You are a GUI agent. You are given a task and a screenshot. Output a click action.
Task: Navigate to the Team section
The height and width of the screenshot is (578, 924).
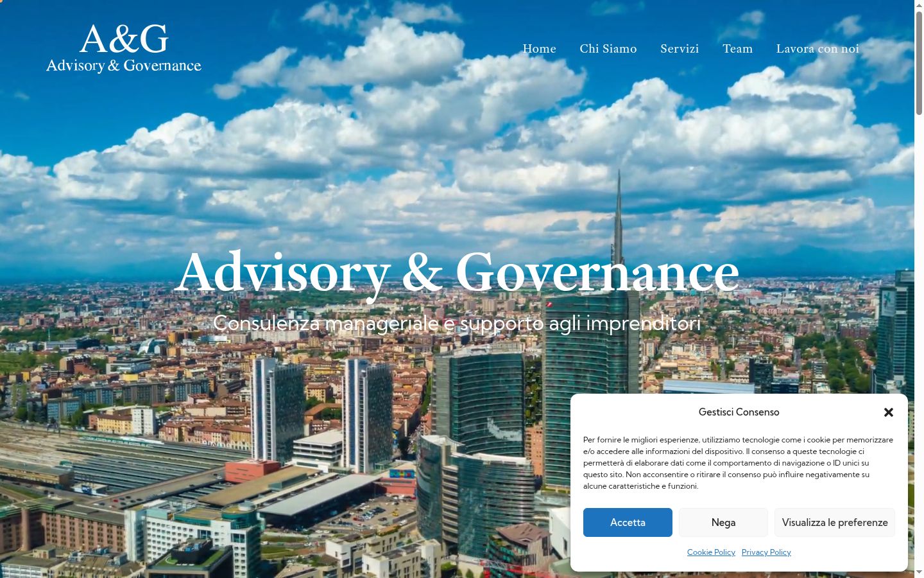coord(738,49)
